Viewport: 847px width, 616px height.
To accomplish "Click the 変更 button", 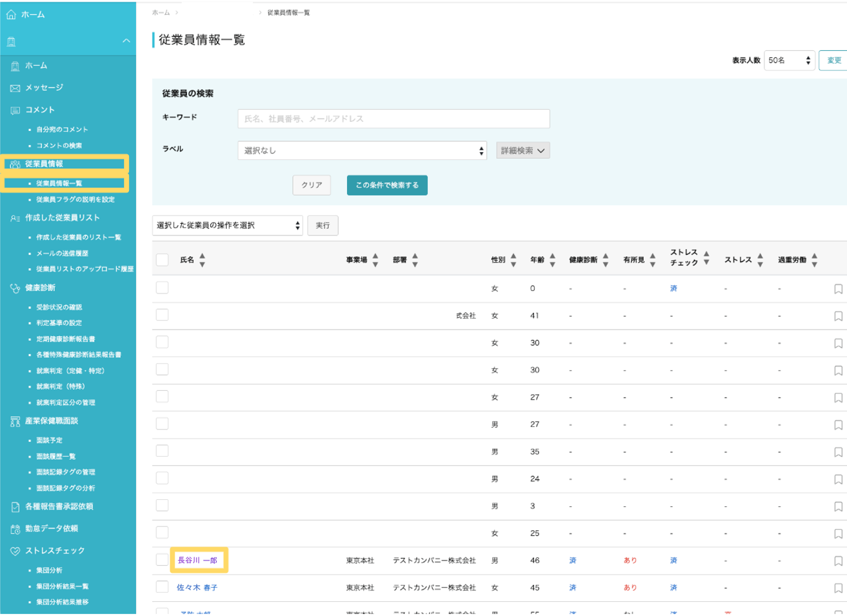I will coord(833,60).
